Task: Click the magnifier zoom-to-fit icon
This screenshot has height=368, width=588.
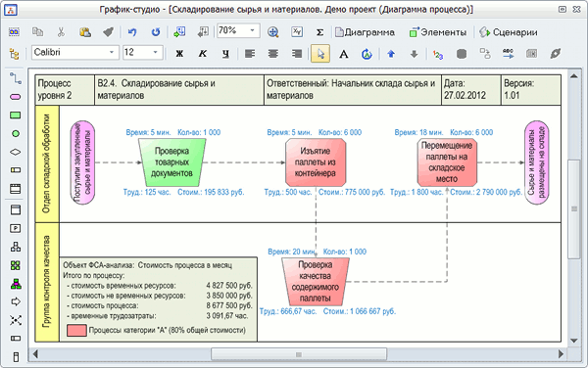Action: pyautogui.click(x=273, y=32)
